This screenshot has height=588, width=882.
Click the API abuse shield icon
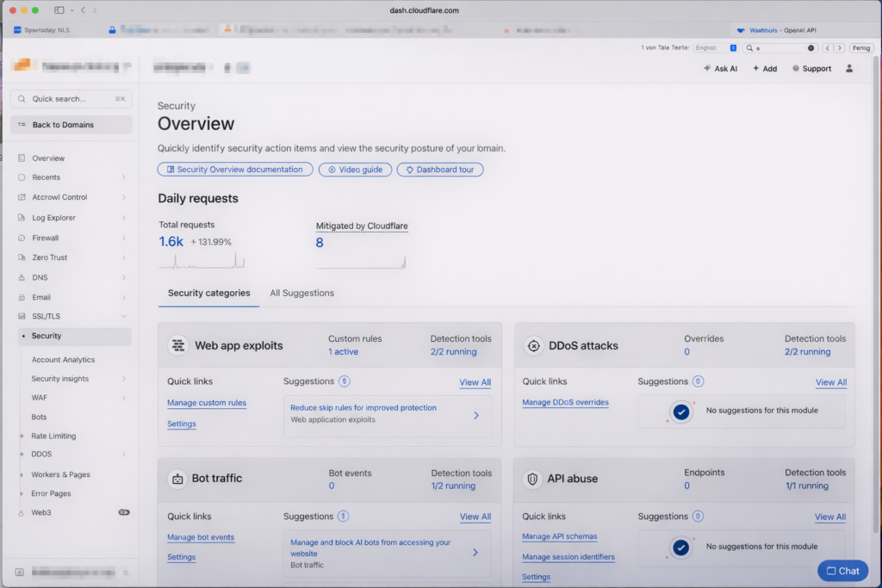click(532, 479)
